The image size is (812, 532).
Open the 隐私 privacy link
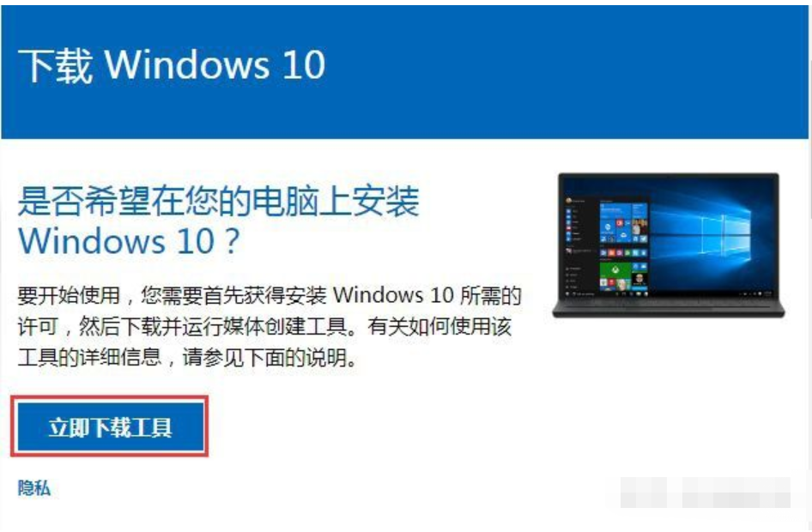click(x=33, y=488)
